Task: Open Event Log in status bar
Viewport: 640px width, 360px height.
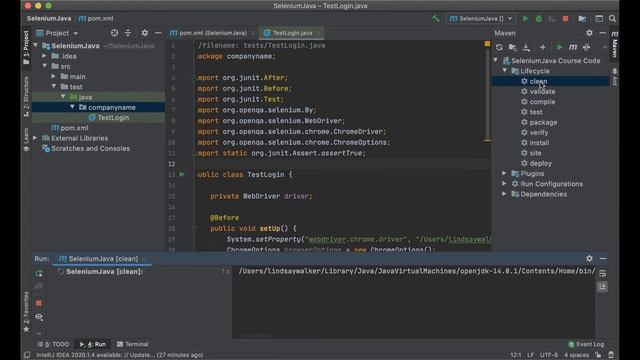Action: coord(586,344)
